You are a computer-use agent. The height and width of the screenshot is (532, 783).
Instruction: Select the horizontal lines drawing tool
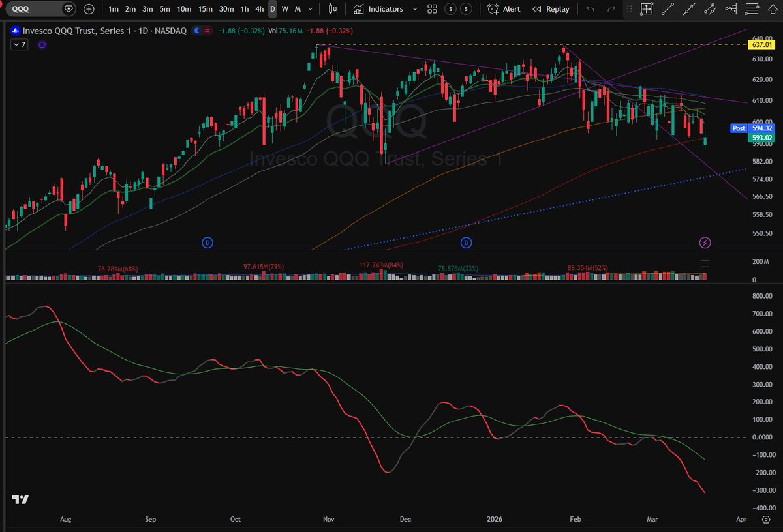coord(752,9)
